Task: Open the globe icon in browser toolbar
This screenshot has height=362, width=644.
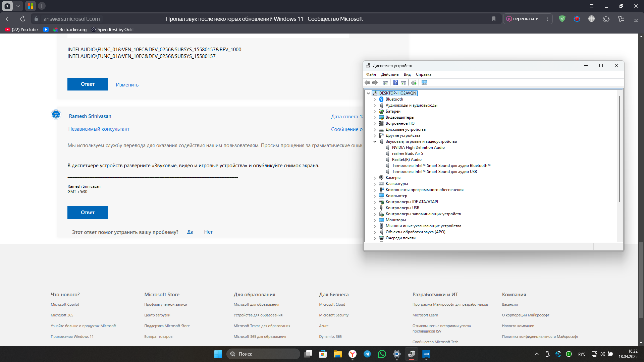Action: click(x=592, y=19)
